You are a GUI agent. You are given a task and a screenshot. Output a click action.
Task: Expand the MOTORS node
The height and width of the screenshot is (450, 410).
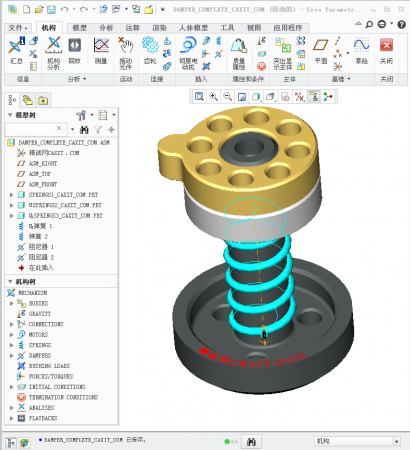pos(11,334)
